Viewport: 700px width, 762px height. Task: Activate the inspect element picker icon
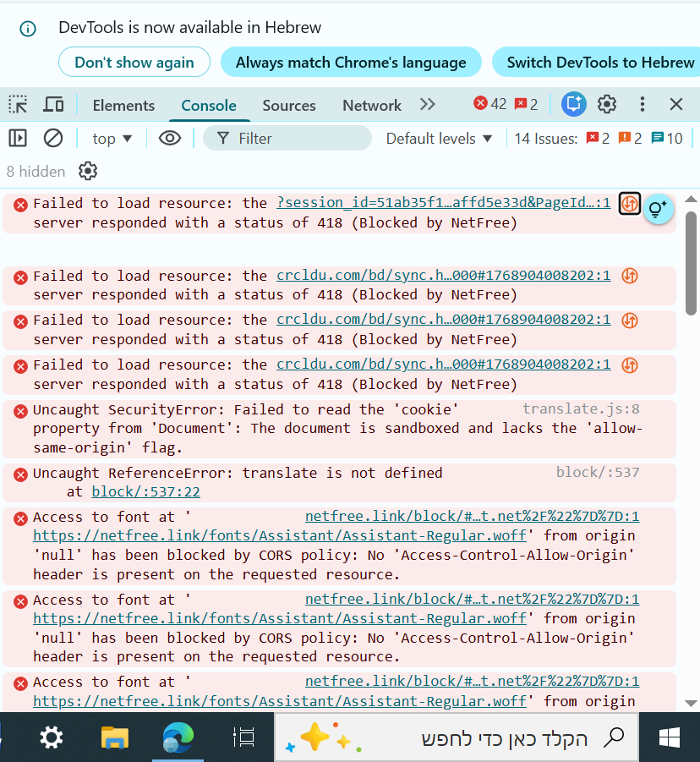point(18,105)
